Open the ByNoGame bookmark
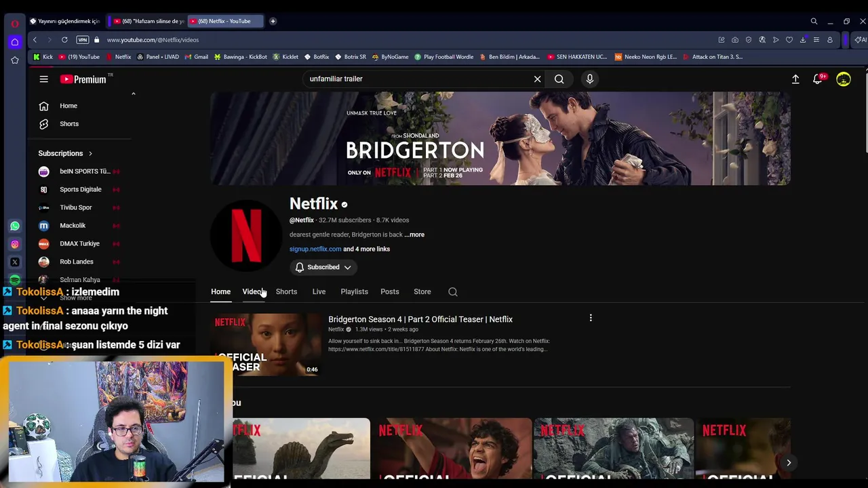Image resolution: width=868 pixels, height=488 pixels. (x=390, y=57)
